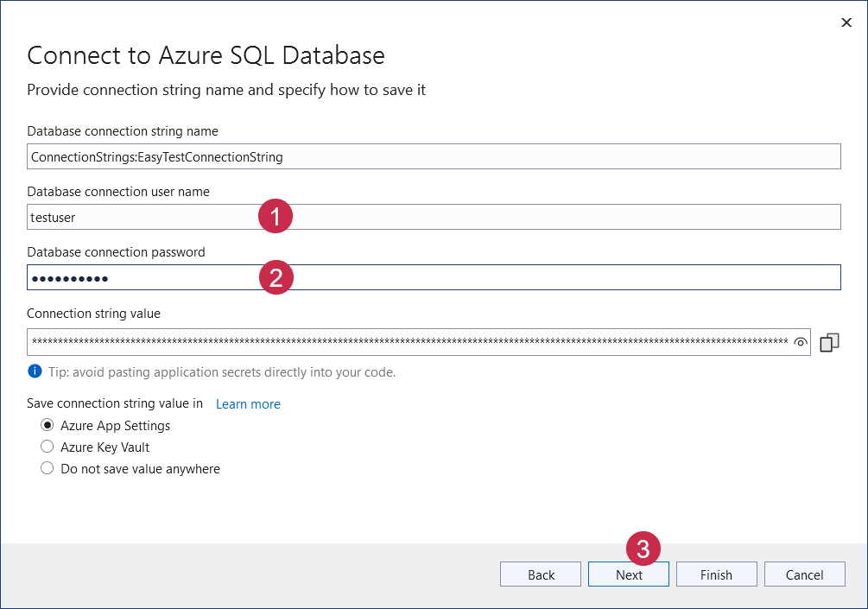Click the 'Save connection string value in' label
The image size is (868, 609).
115,403
